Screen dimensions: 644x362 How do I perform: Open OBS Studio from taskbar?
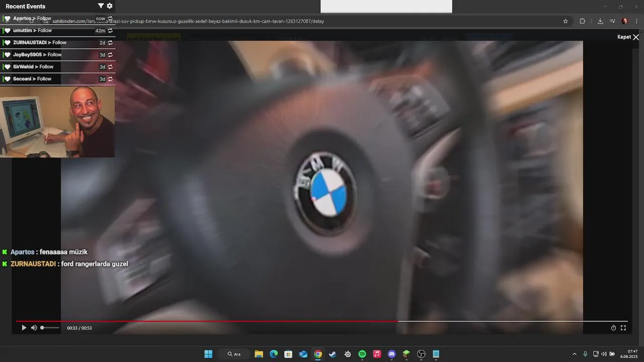pyautogui.click(x=421, y=354)
